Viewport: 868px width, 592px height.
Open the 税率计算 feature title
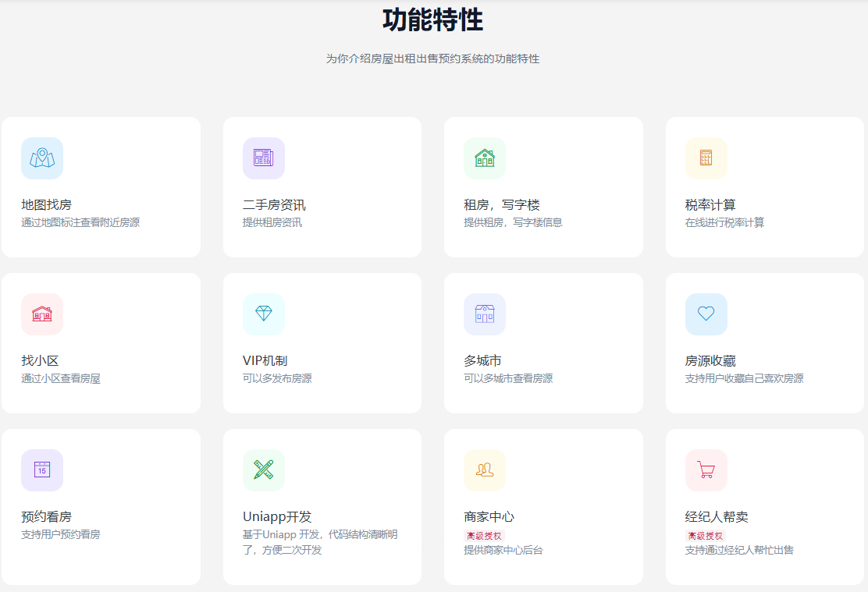[710, 205]
